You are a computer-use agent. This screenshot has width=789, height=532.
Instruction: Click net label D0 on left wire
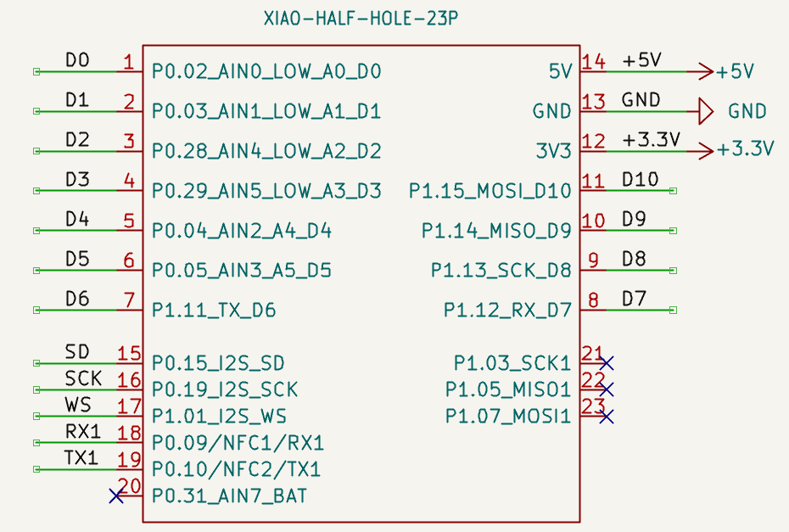[77, 60]
